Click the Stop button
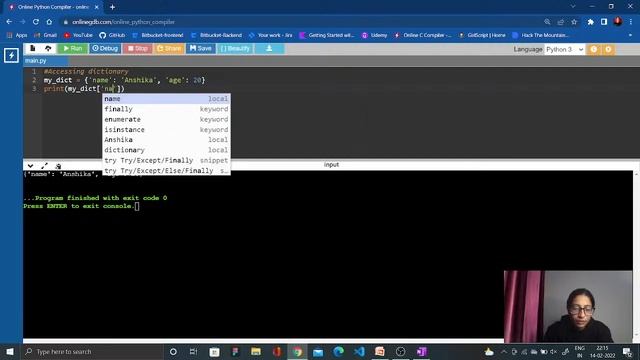 (138, 49)
